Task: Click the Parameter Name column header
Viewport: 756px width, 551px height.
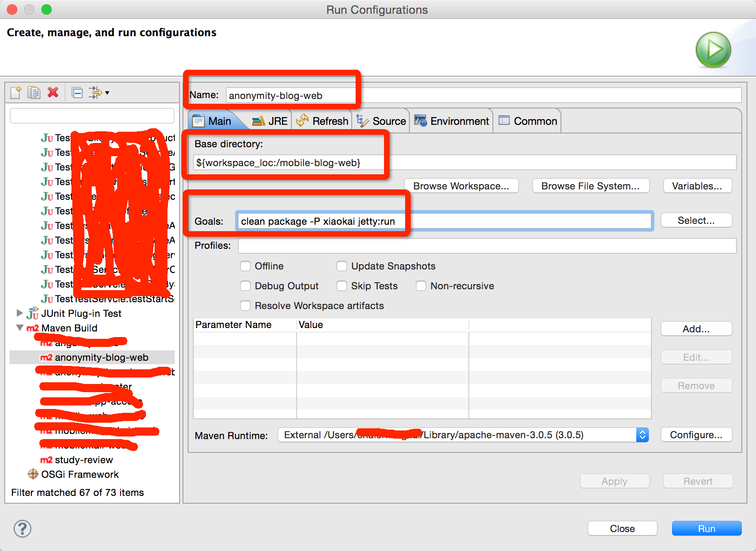Action: pyautogui.click(x=245, y=325)
